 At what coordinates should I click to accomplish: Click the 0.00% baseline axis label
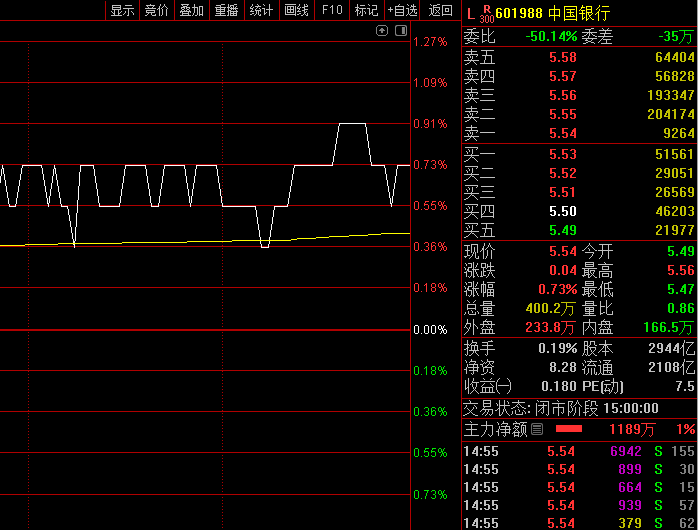pos(430,330)
